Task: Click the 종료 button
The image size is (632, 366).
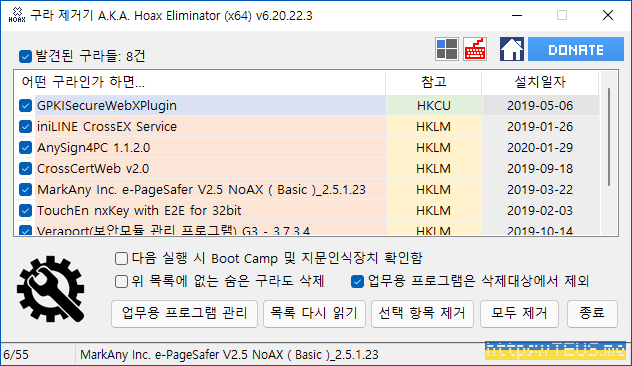Action: pos(592,313)
